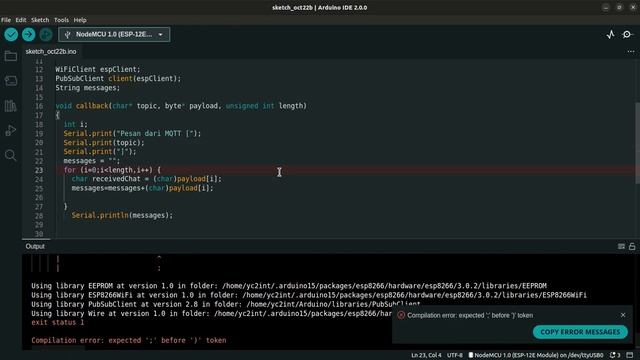Click the 'void callback' line of code
Screen dimensions: 640x360
coord(181,106)
